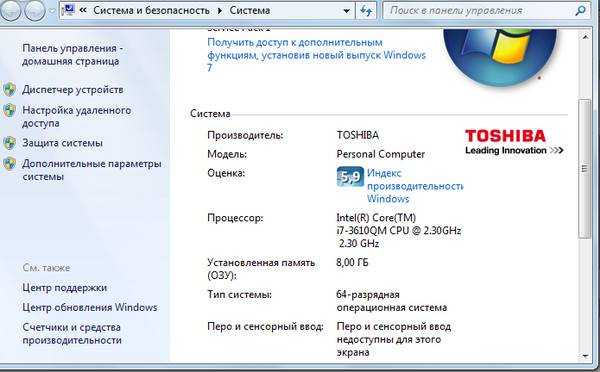The width and height of the screenshot is (600, 372).
Task: Open 'Диспетчер устройств' link
Action: (73, 90)
